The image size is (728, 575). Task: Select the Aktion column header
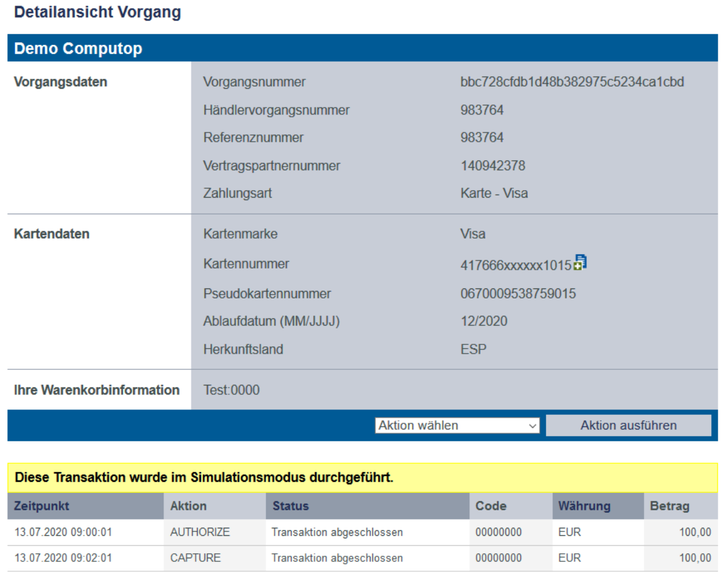(215, 506)
